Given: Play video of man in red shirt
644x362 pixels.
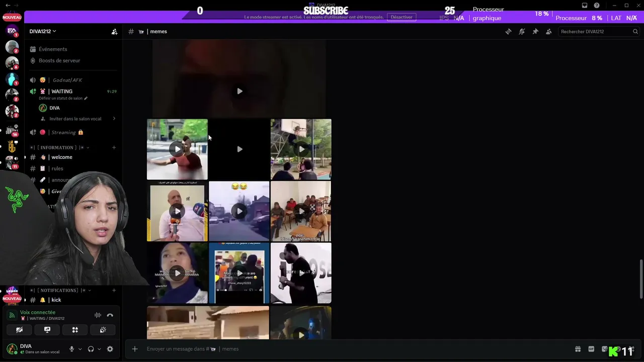Looking at the screenshot, I should 177,149.
